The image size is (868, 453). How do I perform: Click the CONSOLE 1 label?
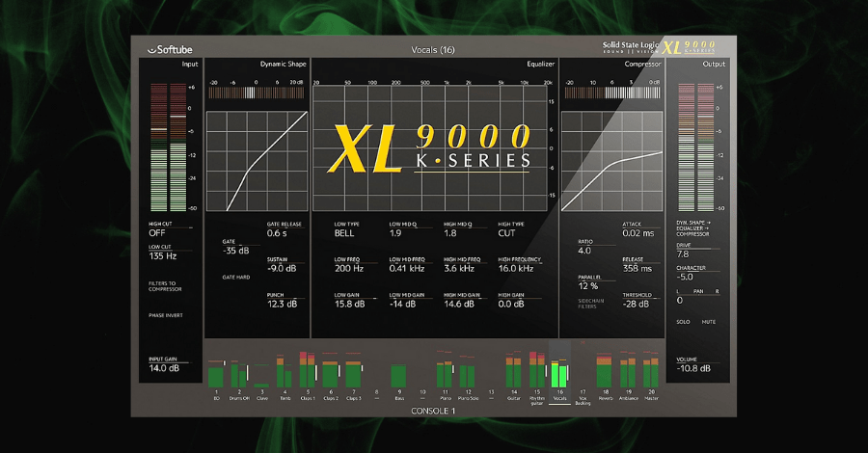click(433, 411)
